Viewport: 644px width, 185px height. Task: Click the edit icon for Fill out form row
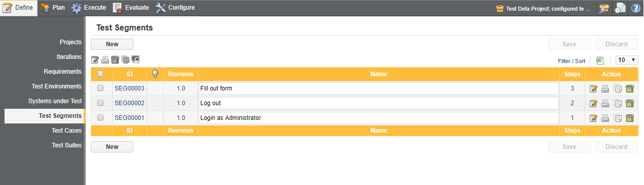[x=593, y=89]
